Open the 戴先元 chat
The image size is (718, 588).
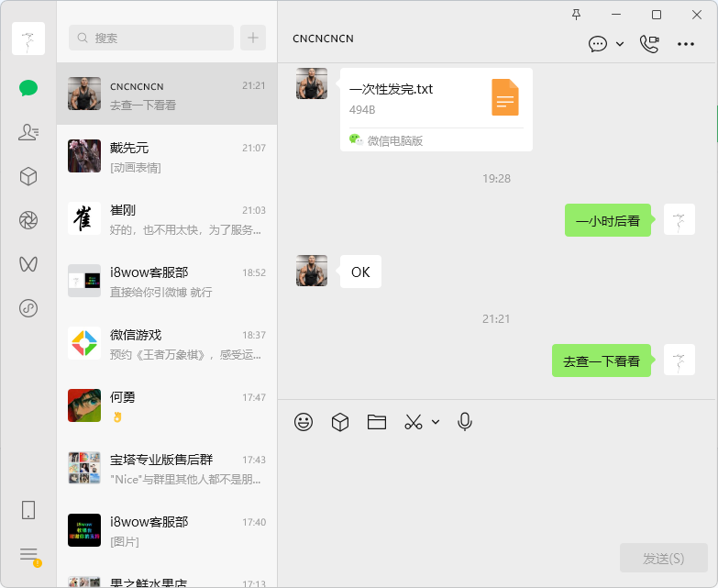[167, 156]
